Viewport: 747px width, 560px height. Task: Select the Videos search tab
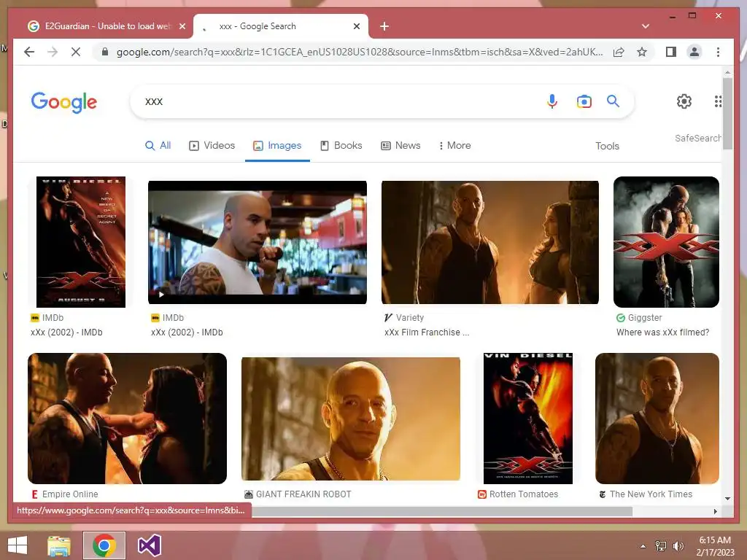point(212,146)
